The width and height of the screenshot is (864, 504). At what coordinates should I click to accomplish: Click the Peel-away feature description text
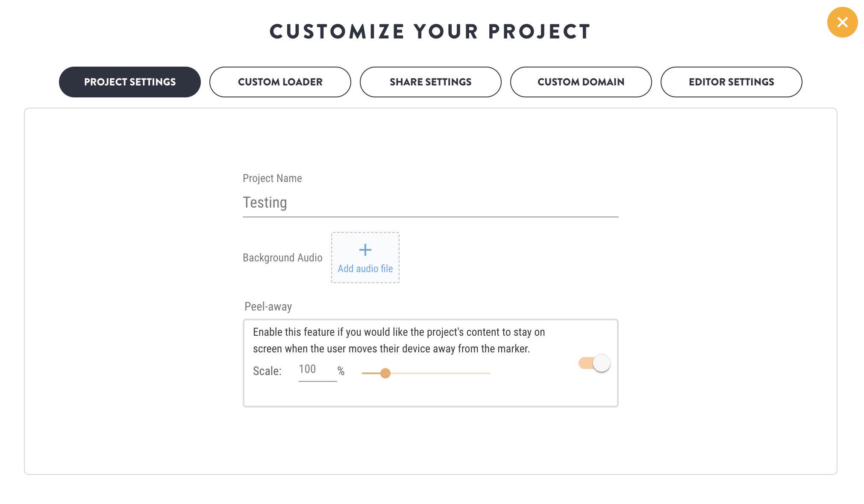click(x=399, y=340)
